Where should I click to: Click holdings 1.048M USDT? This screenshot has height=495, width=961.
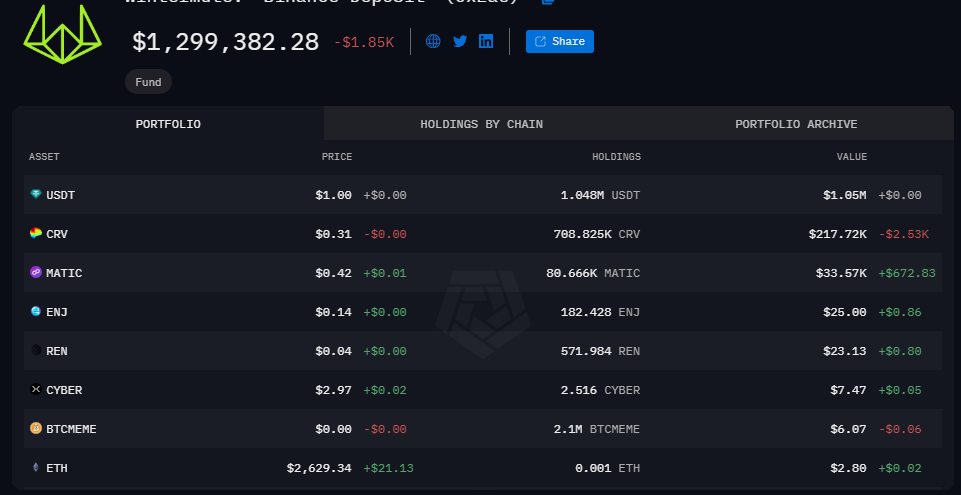(600, 195)
